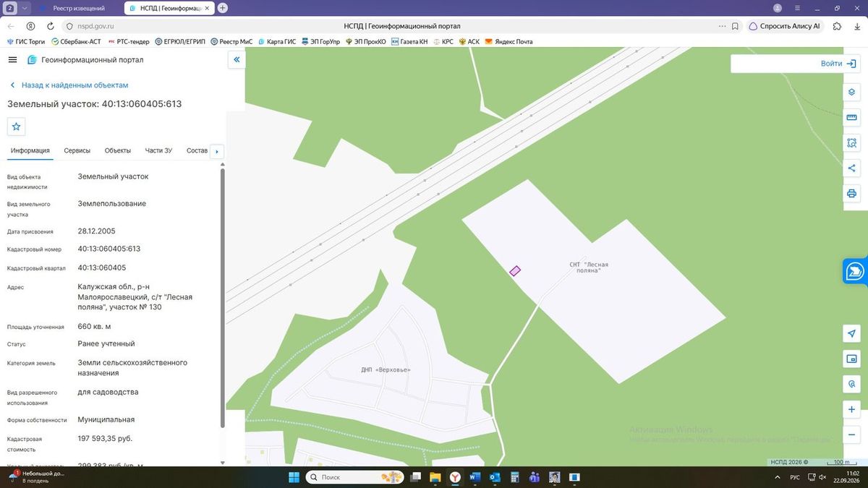Open the Яндекс Почта bookmark
The width and height of the screenshot is (868, 488).
click(x=509, y=42)
